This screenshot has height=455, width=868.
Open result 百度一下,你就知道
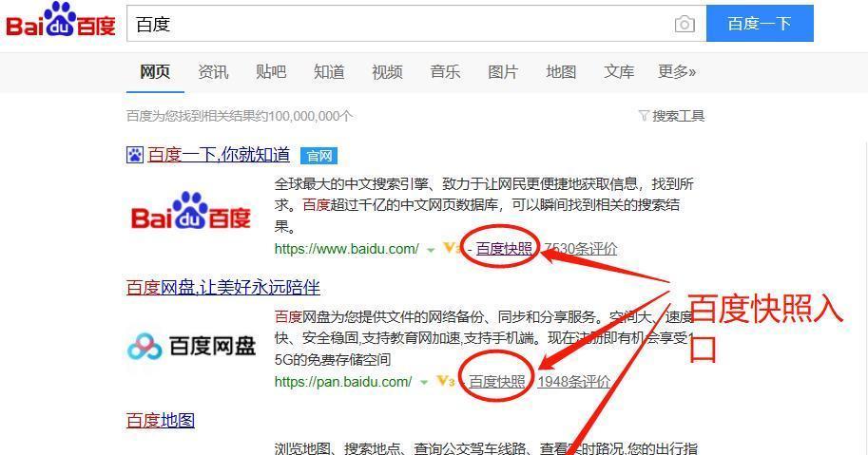pyautogui.click(x=219, y=155)
